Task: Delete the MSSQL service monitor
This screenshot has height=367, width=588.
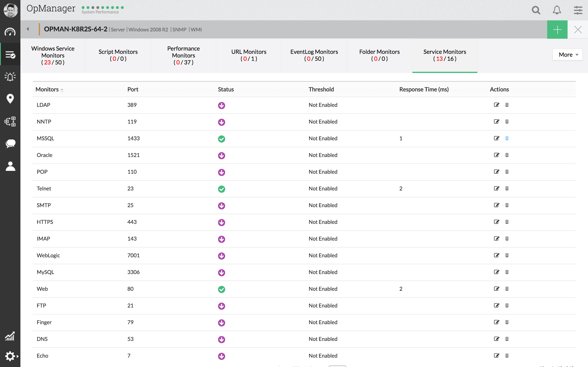Action: [x=507, y=138]
